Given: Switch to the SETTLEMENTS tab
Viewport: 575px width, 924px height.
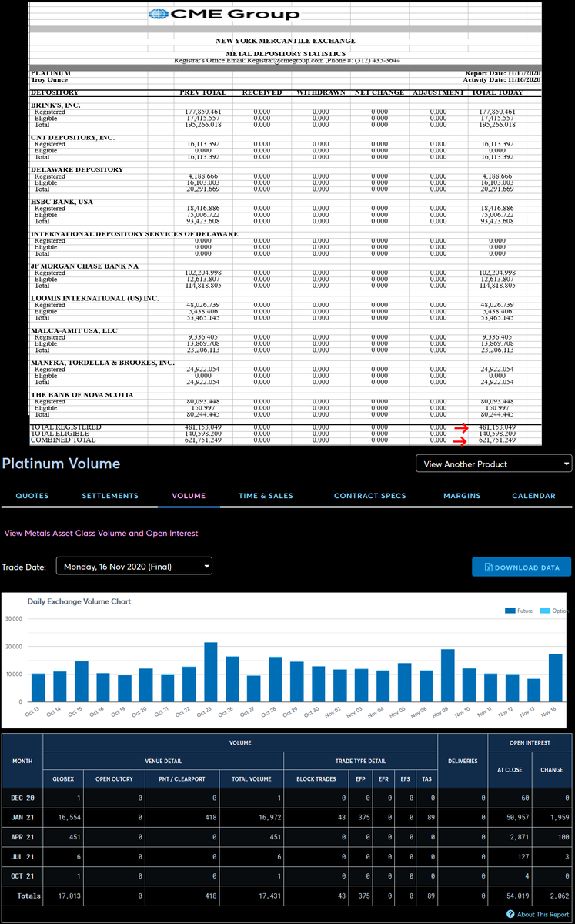Looking at the screenshot, I should (x=110, y=496).
